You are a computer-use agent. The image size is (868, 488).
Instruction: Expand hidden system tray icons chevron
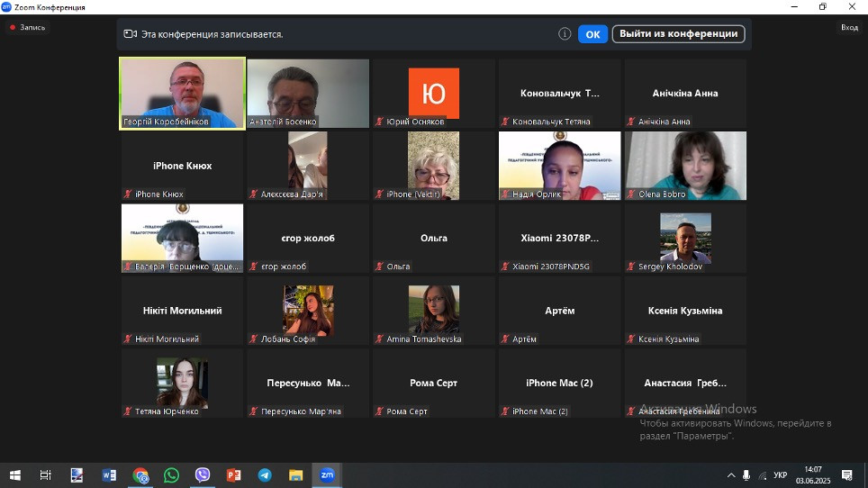tap(731, 475)
